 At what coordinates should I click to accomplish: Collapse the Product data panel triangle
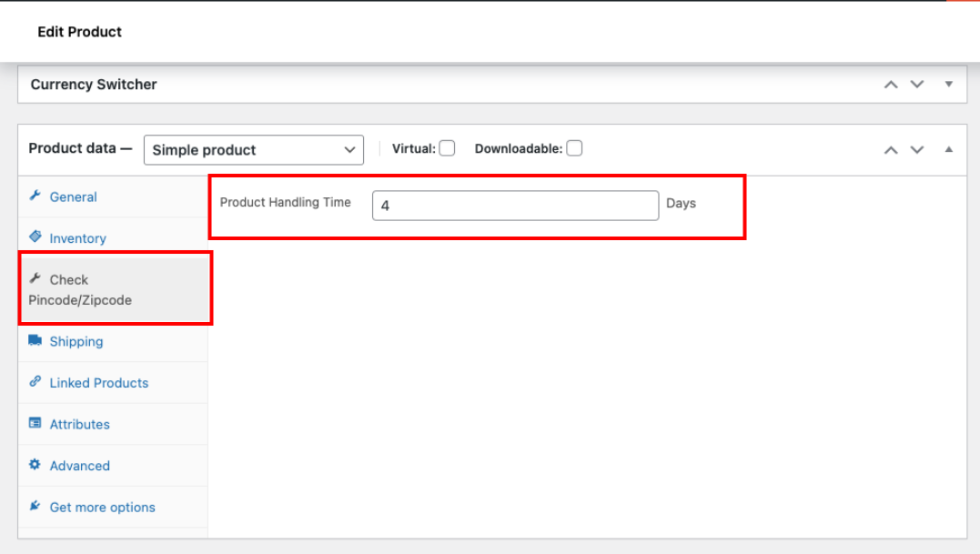click(949, 149)
